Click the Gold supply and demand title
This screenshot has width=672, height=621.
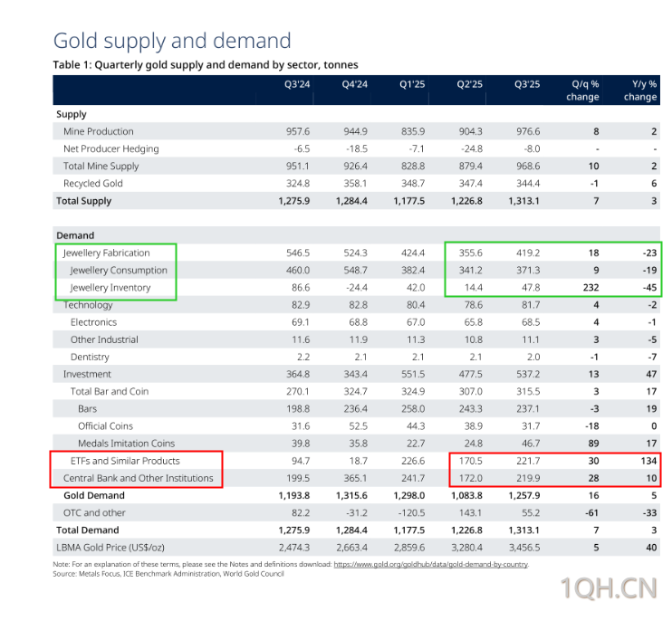tap(172, 41)
